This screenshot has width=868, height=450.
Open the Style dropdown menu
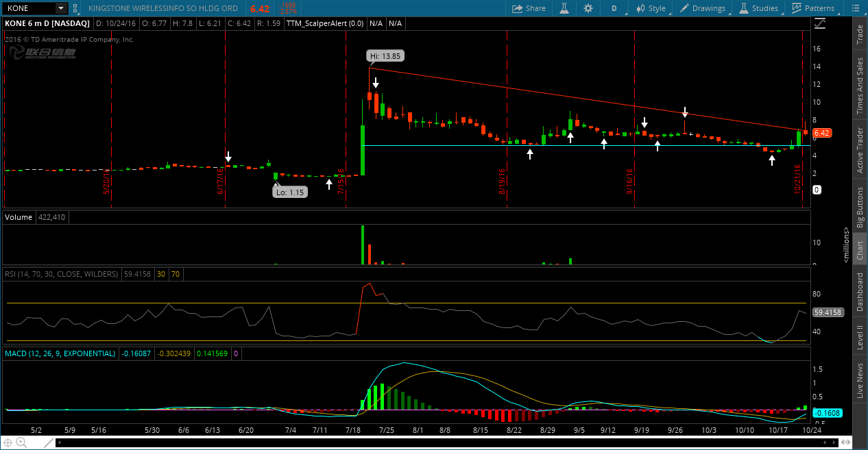pyautogui.click(x=651, y=8)
